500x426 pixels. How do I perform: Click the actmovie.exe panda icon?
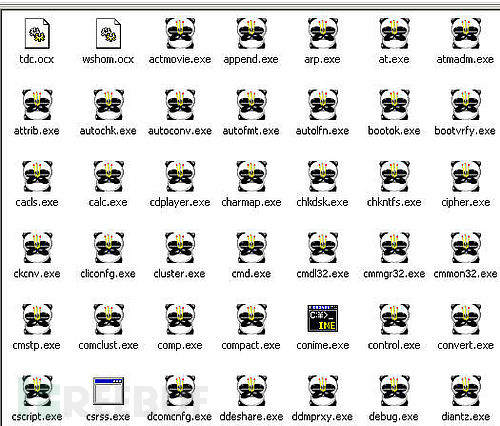tap(180, 33)
